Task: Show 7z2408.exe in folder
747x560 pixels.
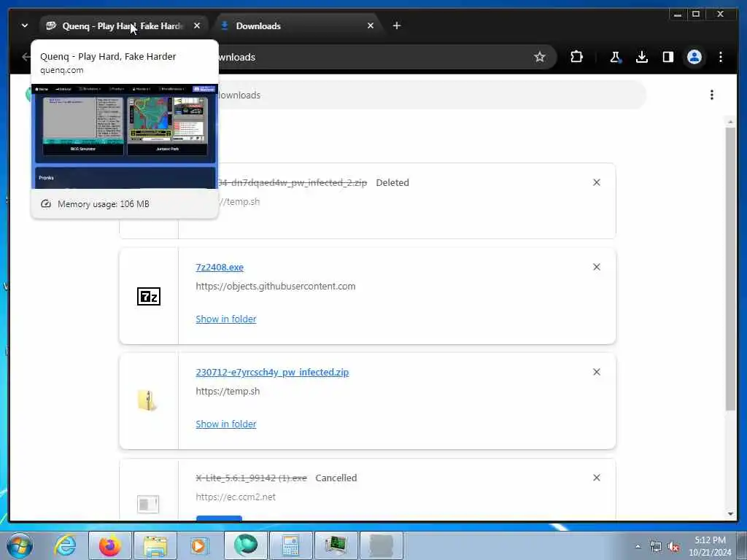Action: [226, 319]
